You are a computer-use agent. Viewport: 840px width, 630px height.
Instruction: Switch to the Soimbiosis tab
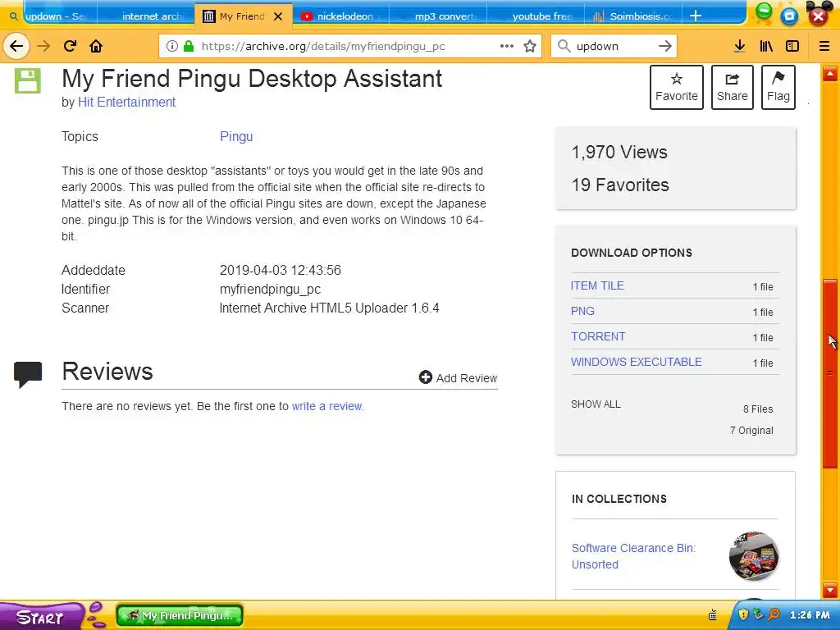pyautogui.click(x=633, y=16)
